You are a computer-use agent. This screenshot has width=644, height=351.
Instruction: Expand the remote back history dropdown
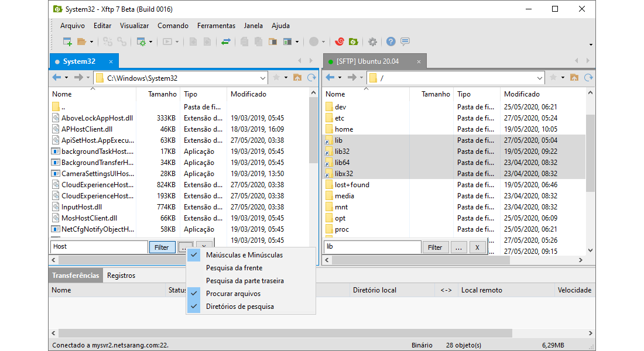tap(340, 78)
